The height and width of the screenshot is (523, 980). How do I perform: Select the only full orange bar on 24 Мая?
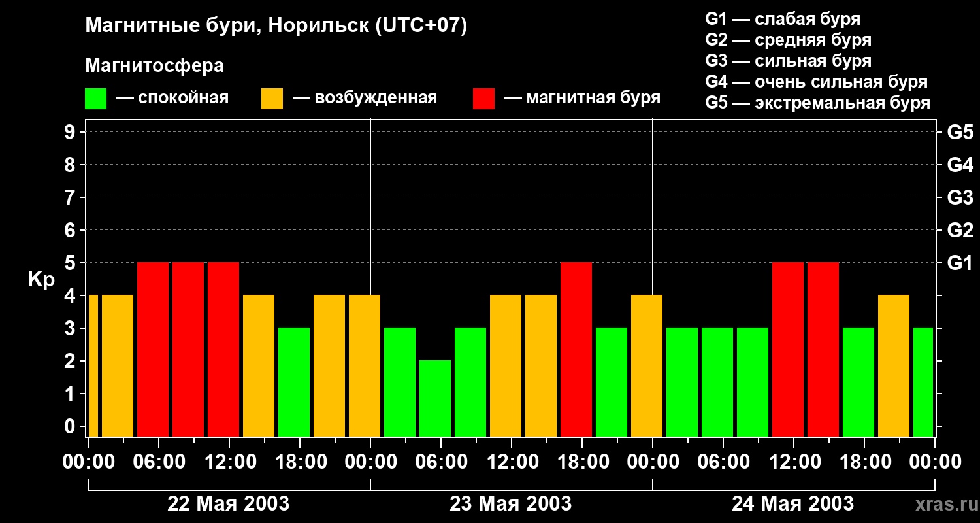coord(894,365)
